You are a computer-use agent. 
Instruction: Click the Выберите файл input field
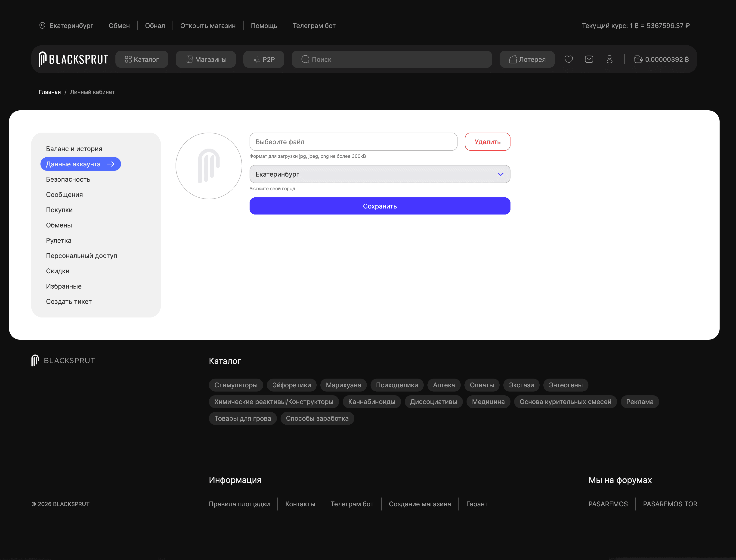[x=353, y=142]
